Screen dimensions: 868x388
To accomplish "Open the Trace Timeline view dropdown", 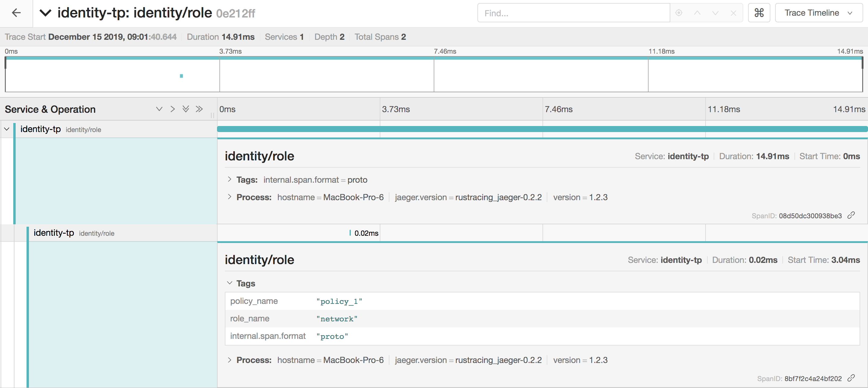I will (818, 13).
